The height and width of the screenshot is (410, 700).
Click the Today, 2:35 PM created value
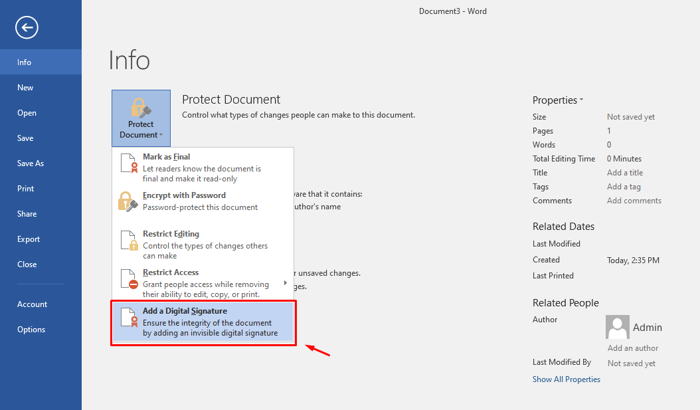[x=633, y=260]
